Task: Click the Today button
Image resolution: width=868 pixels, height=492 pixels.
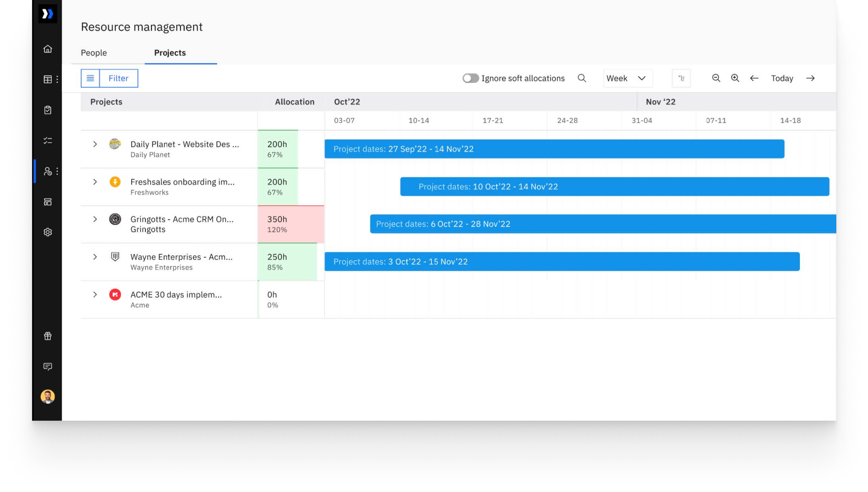Action: pyautogui.click(x=782, y=78)
